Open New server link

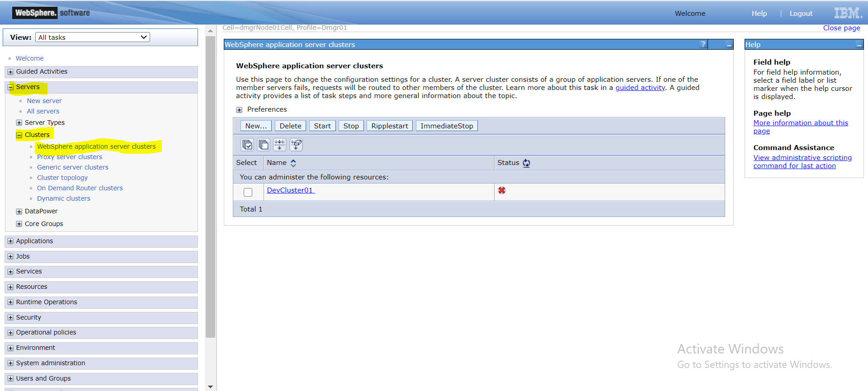tap(44, 101)
